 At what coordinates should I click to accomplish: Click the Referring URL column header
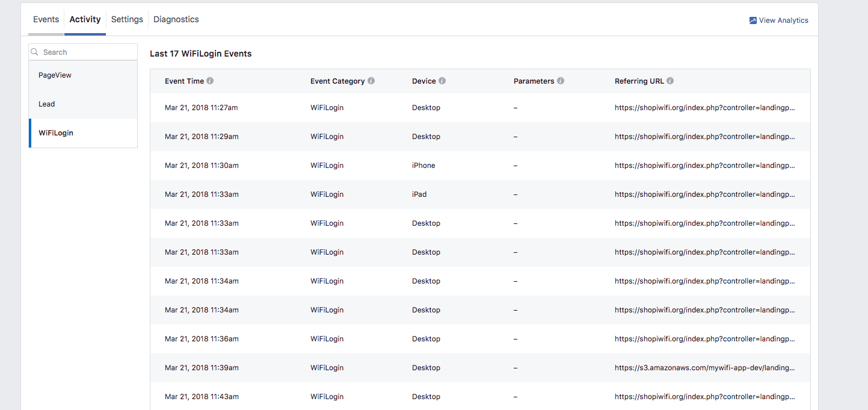click(639, 81)
